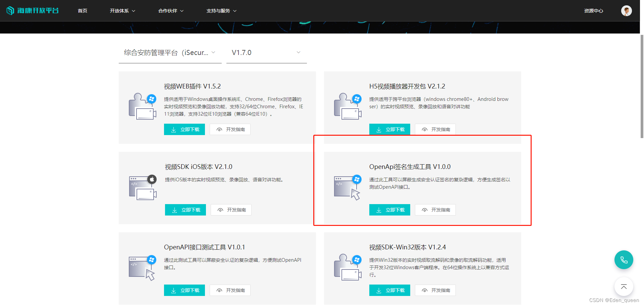The image size is (644, 306).
Task: Open 开发指南 for OpenApi签名生成工具
Action: (435, 210)
